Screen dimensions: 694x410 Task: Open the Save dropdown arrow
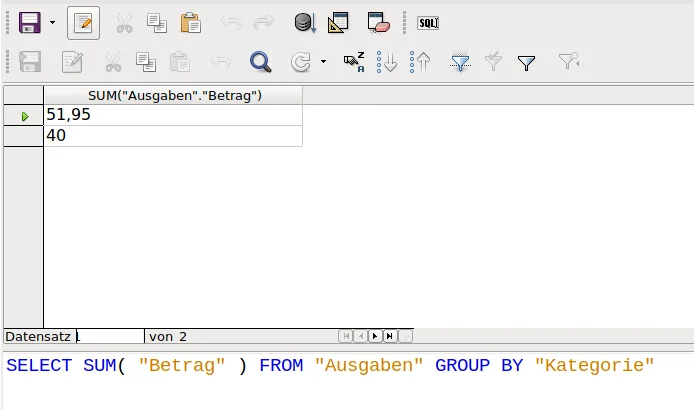click(x=52, y=23)
